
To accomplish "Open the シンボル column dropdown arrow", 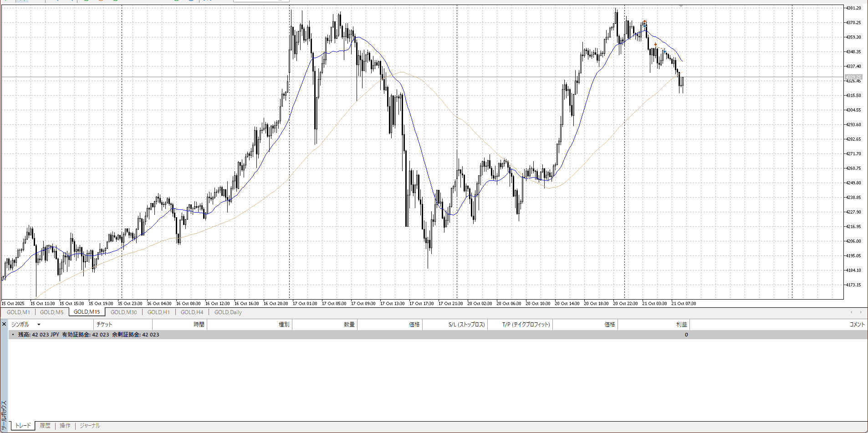I will click(x=39, y=325).
